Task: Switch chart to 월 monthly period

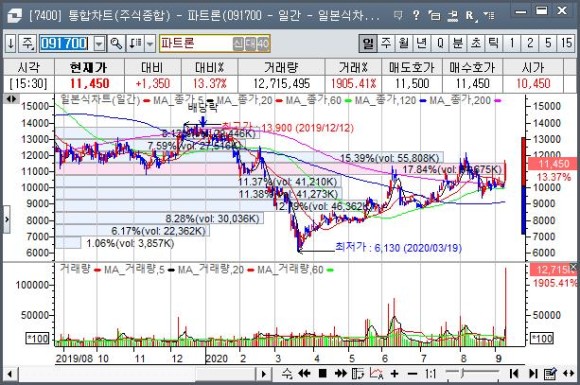Action: (x=404, y=43)
